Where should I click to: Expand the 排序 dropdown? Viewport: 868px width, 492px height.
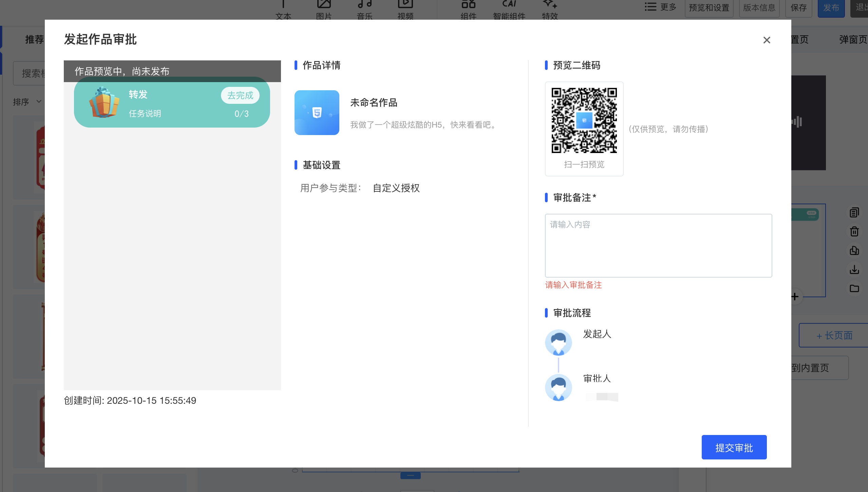27,102
